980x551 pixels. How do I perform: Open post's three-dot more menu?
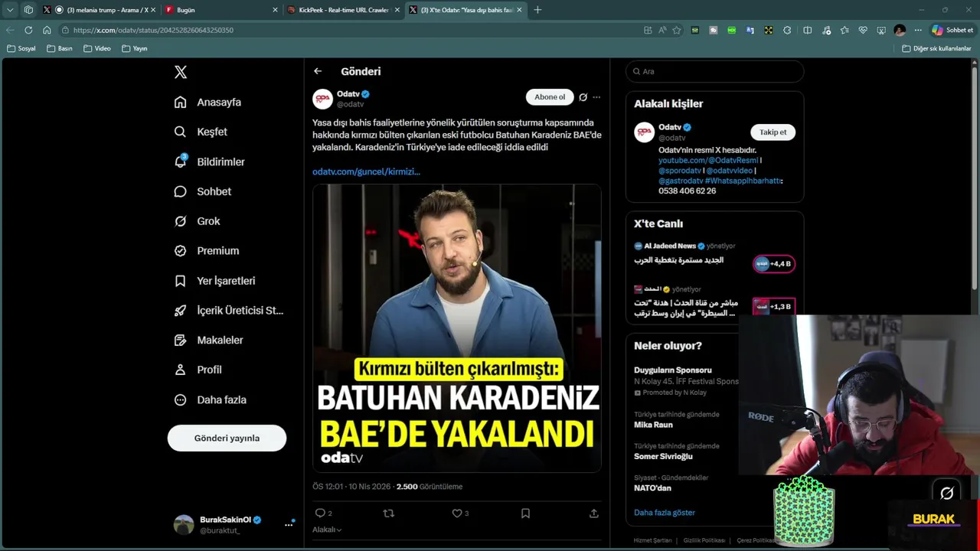596,97
